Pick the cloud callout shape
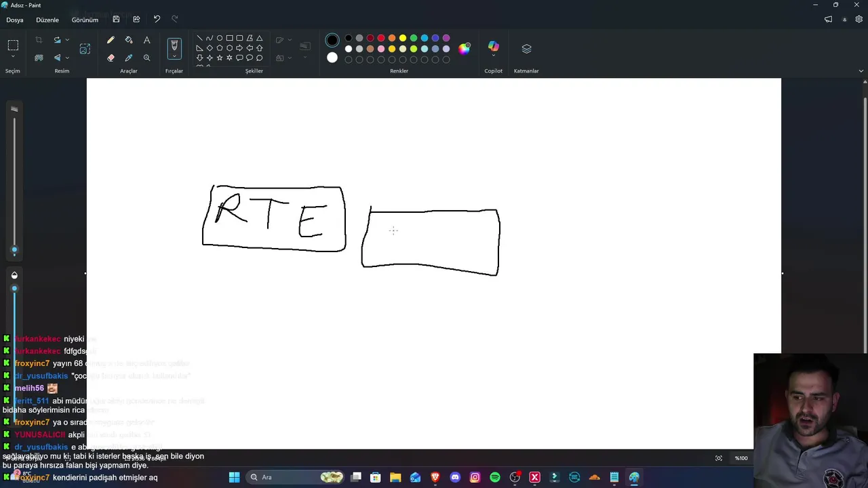 click(259, 58)
